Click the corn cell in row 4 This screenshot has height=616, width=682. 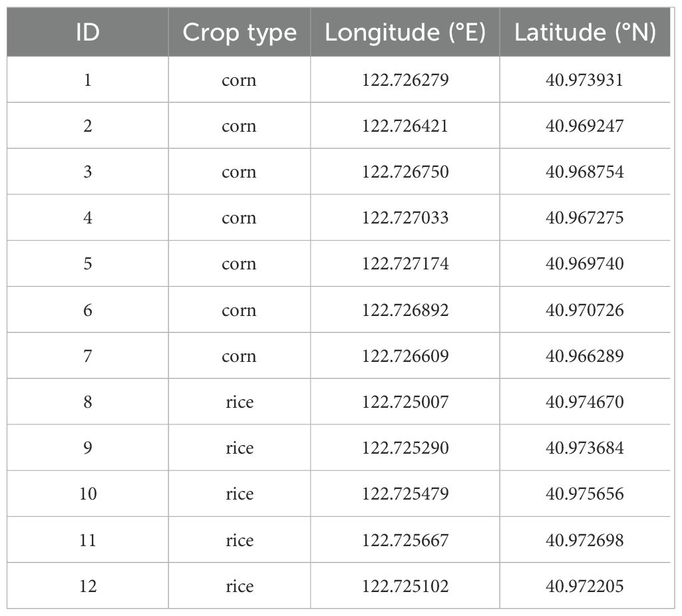(239, 218)
